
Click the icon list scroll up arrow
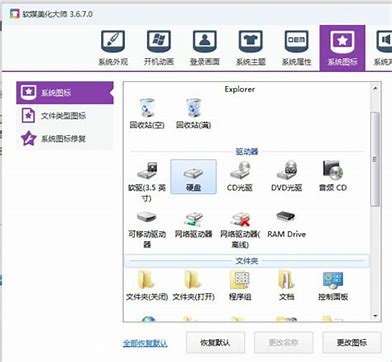pos(375,88)
